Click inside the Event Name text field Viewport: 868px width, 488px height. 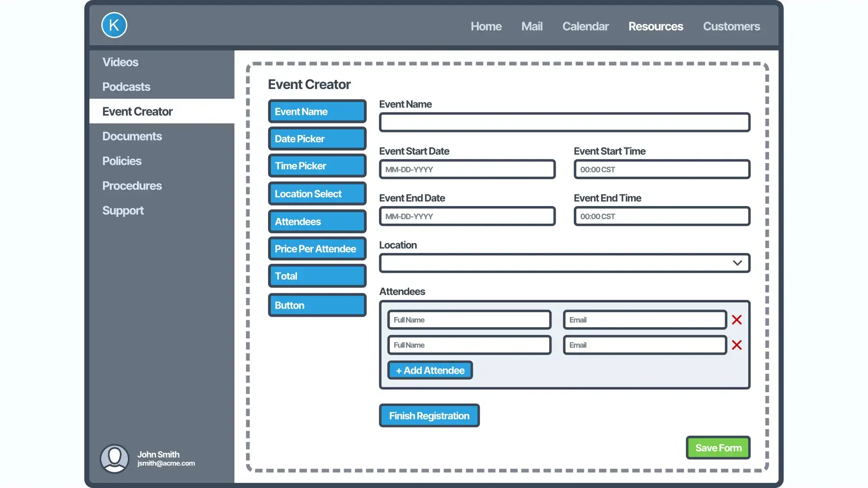pos(564,122)
